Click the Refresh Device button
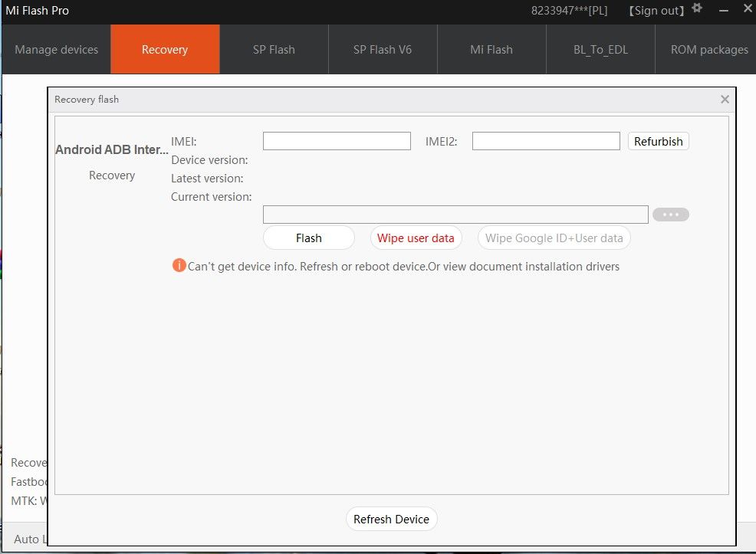Screen dimensions: 756x554 (391, 520)
